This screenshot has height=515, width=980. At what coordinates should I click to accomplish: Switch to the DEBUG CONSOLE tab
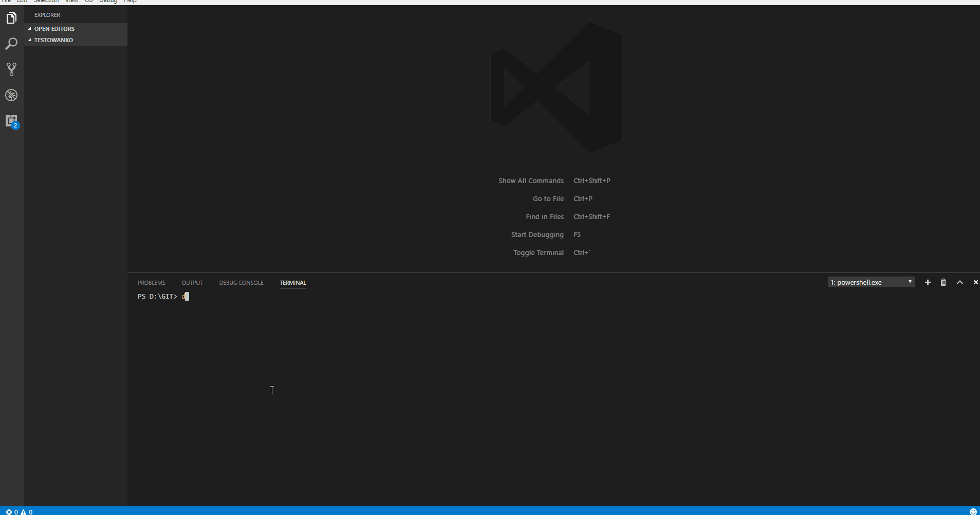(241, 283)
